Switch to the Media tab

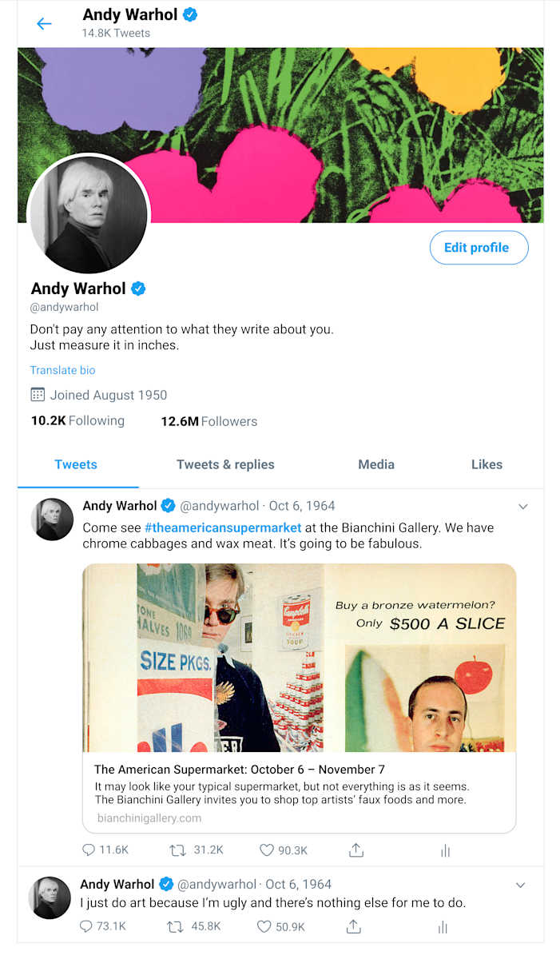pos(376,464)
